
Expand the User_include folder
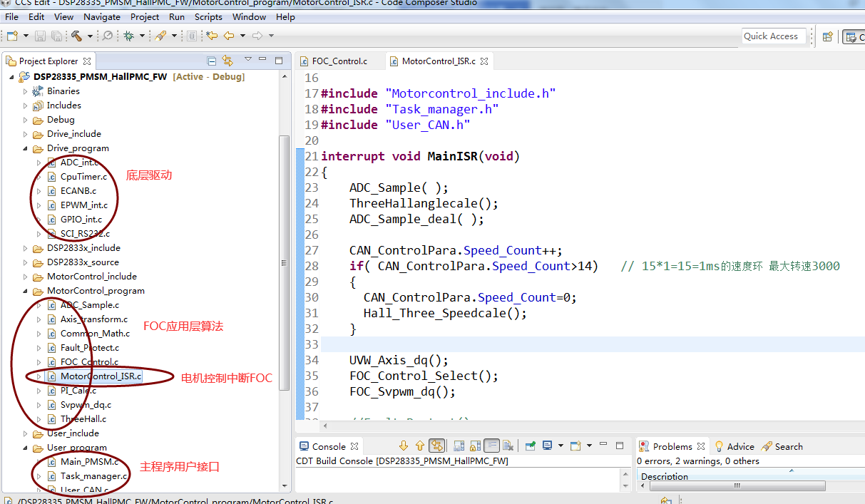coord(26,433)
